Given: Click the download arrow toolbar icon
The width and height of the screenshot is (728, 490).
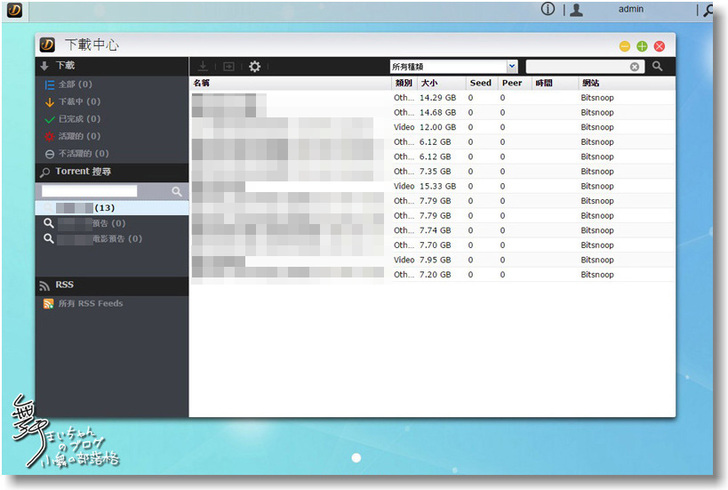Looking at the screenshot, I should 203,66.
